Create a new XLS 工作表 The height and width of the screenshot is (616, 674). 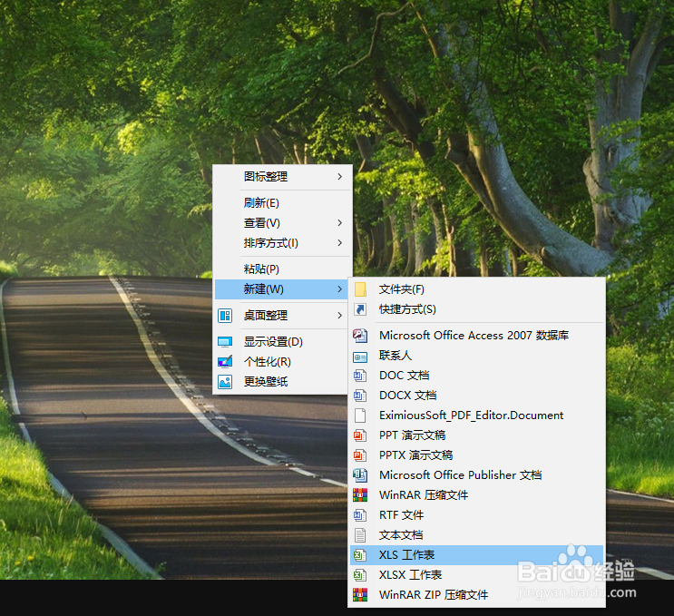[x=477, y=555]
